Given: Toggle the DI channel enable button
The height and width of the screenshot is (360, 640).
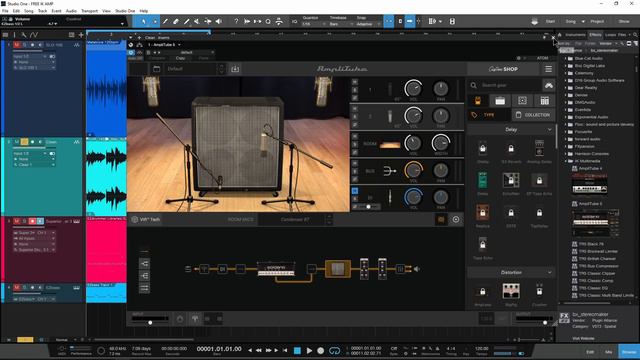Looking at the screenshot, I should pyautogui.click(x=355, y=191).
